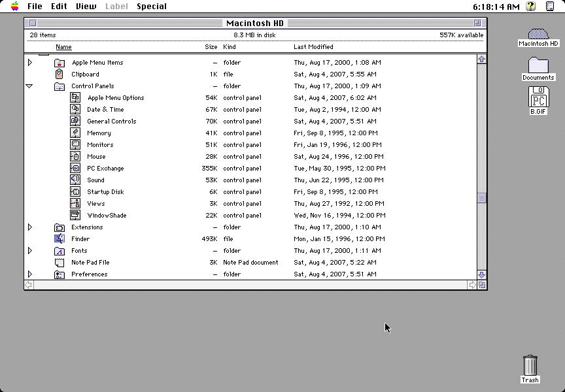Select the Startup Disk control panel icon

(x=75, y=192)
